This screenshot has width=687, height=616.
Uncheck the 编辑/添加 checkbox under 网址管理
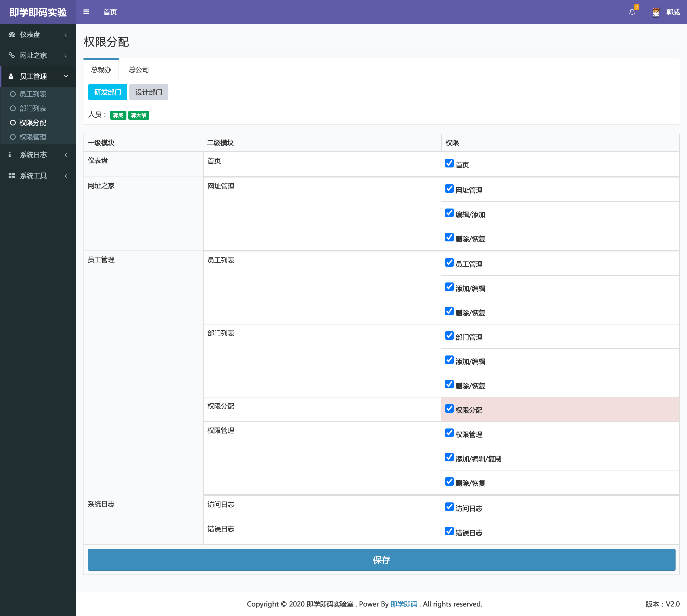449,213
